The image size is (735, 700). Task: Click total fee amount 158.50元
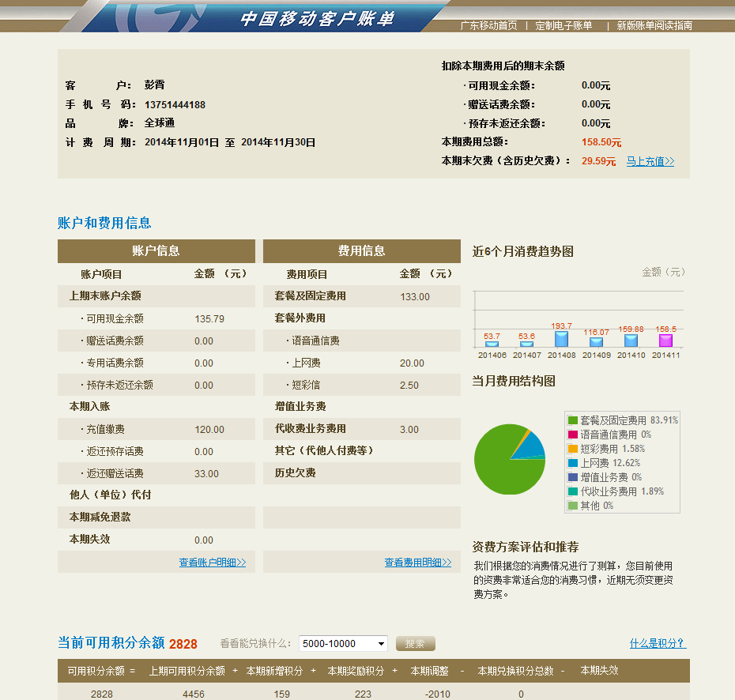601,142
